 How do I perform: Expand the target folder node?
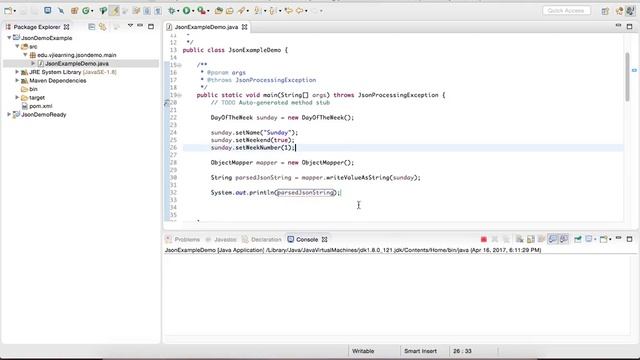pyautogui.click(x=17, y=98)
